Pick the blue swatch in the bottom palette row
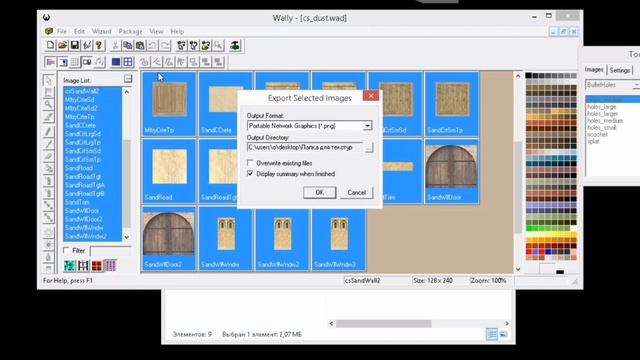The height and width of the screenshot is (360, 640). point(548,252)
